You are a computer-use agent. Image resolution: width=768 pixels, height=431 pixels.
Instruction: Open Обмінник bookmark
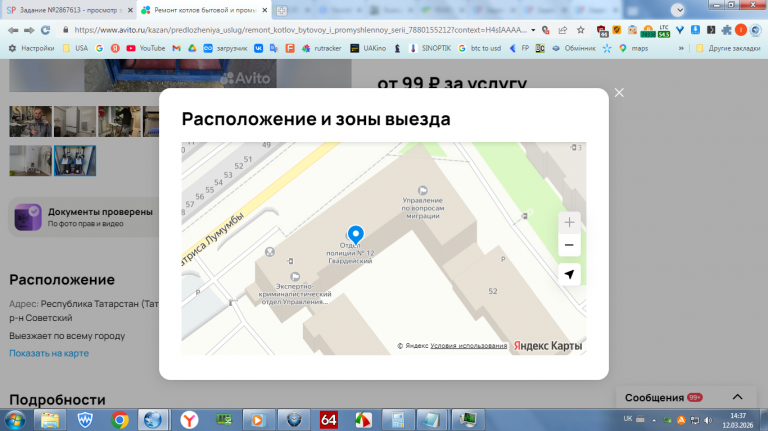coord(574,48)
